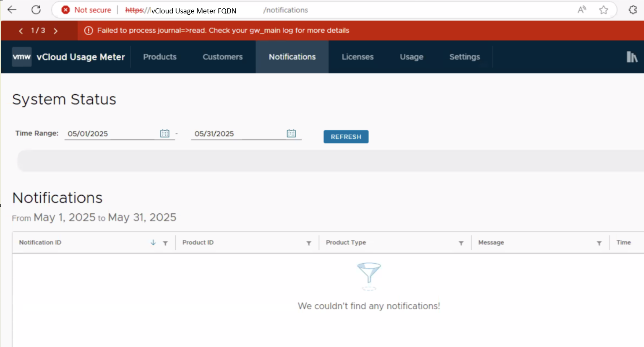Screen dimensions: 644x347
Task: Click the Notification ID column header
Action: click(x=40, y=242)
